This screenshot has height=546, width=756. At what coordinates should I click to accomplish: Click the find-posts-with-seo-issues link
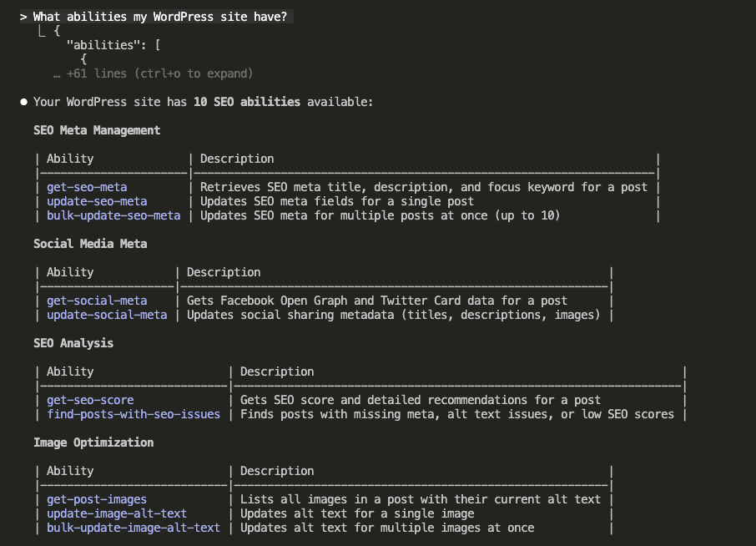coord(134,414)
